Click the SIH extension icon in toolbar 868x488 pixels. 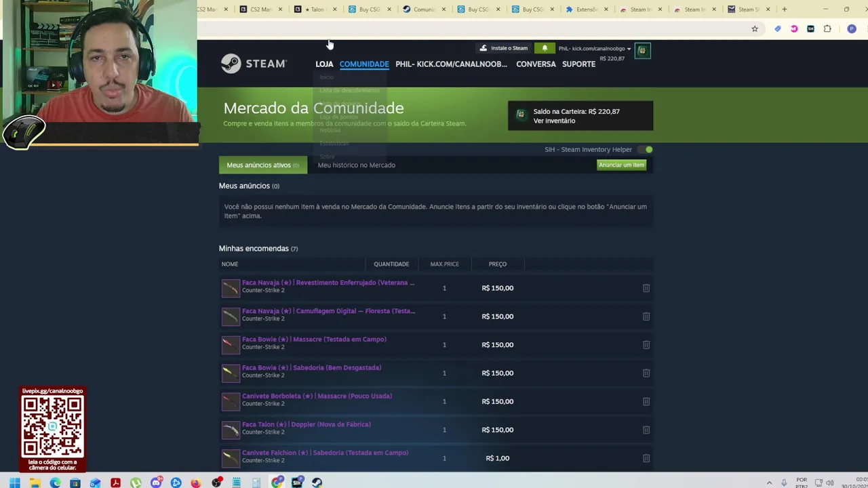tap(810, 28)
